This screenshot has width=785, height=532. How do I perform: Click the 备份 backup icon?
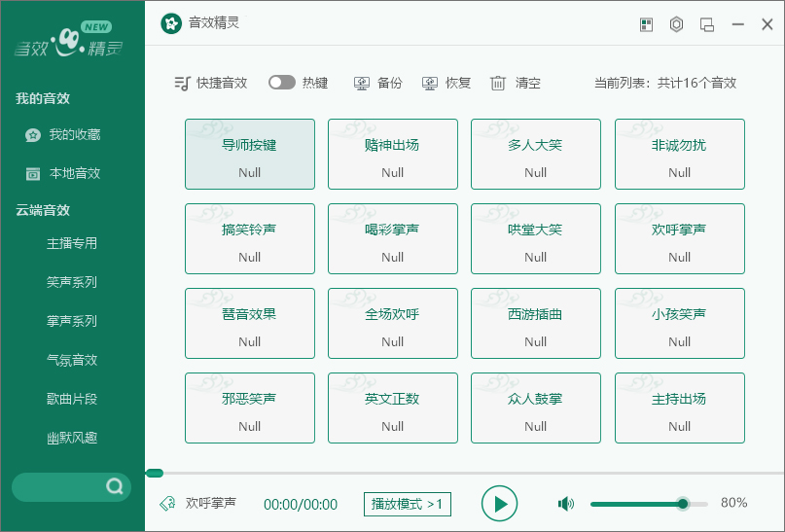tap(362, 83)
